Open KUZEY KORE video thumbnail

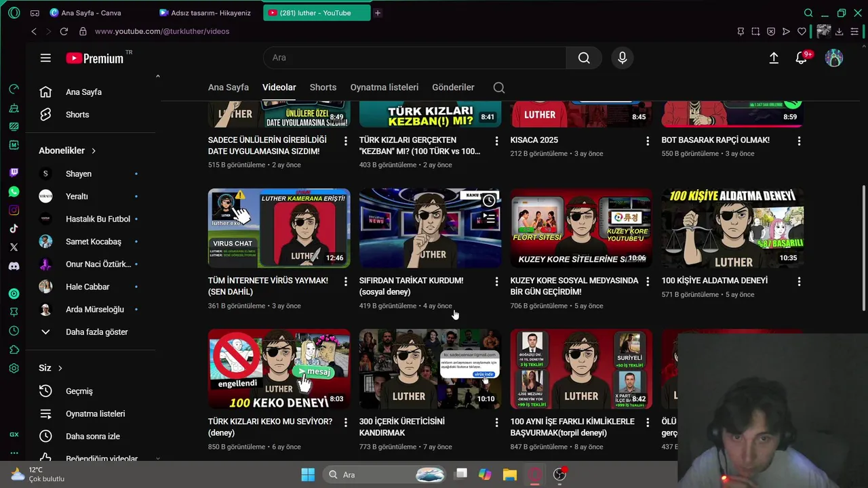[581, 228]
